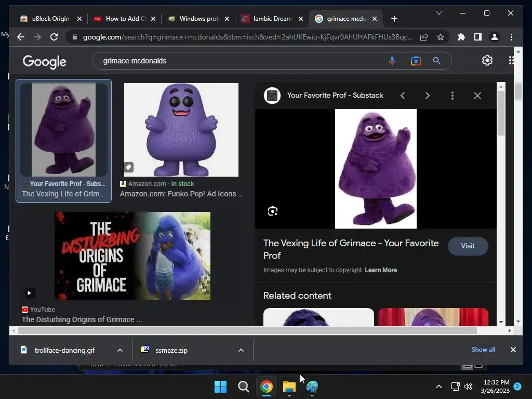
Task: Open the tab search dropdown arrow
Action: point(438,13)
